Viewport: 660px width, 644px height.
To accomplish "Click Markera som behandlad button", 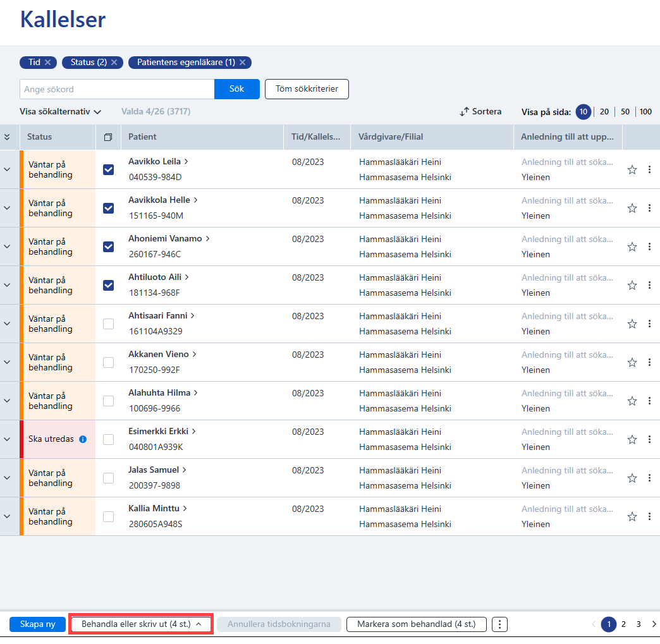I will 416,624.
